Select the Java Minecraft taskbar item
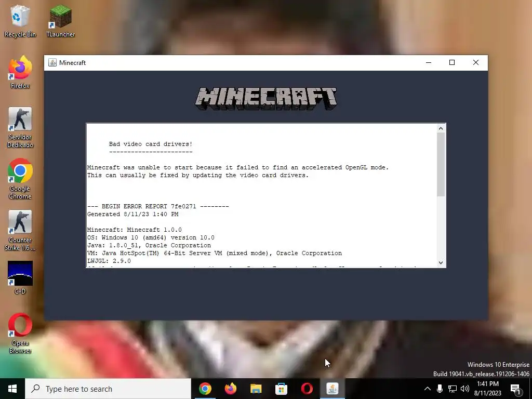The height and width of the screenshot is (399, 532). (x=332, y=389)
